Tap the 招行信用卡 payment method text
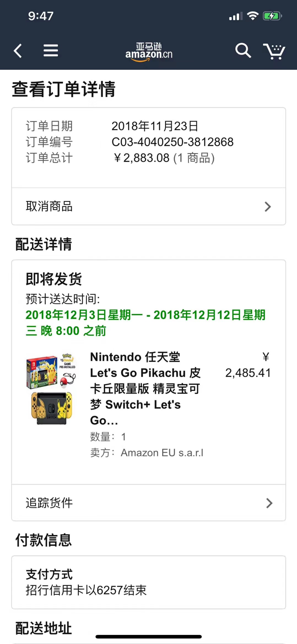This screenshot has height=644, width=297. 86,590
